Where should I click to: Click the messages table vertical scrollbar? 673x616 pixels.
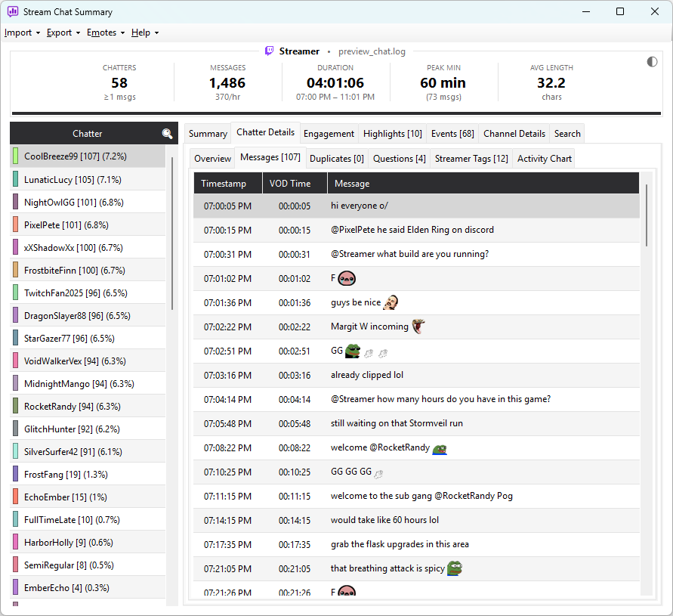click(x=647, y=215)
